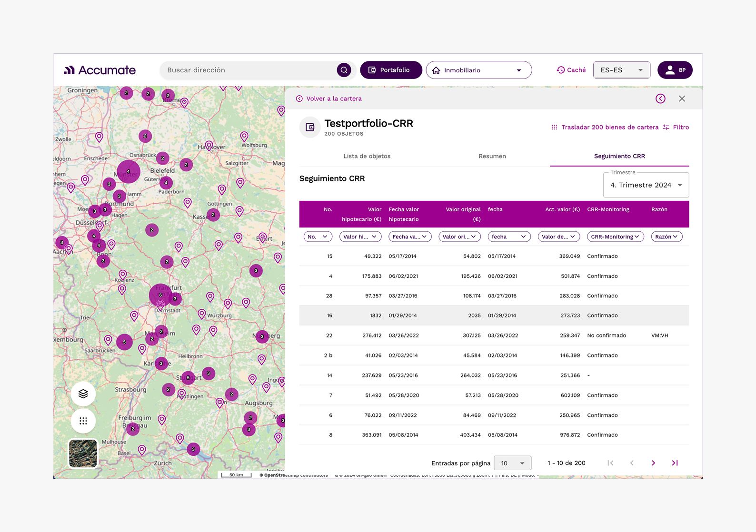Open the fecha column filter

[509, 236]
